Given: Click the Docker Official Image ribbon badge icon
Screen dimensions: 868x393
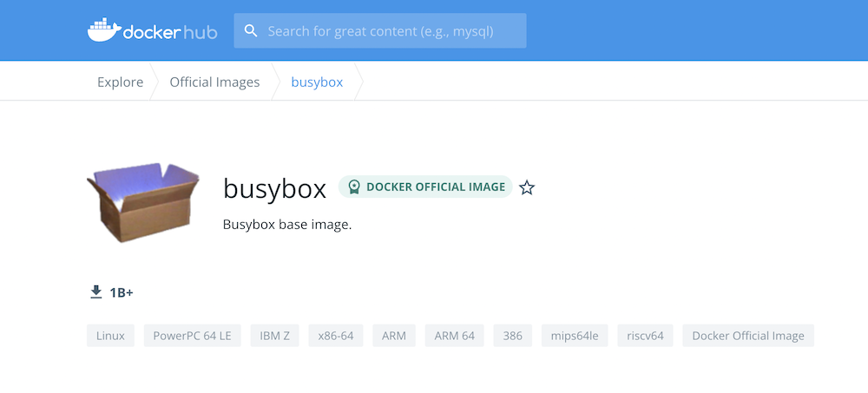Looking at the screenshot, I should pyautogui.click(x=354, y=187).
